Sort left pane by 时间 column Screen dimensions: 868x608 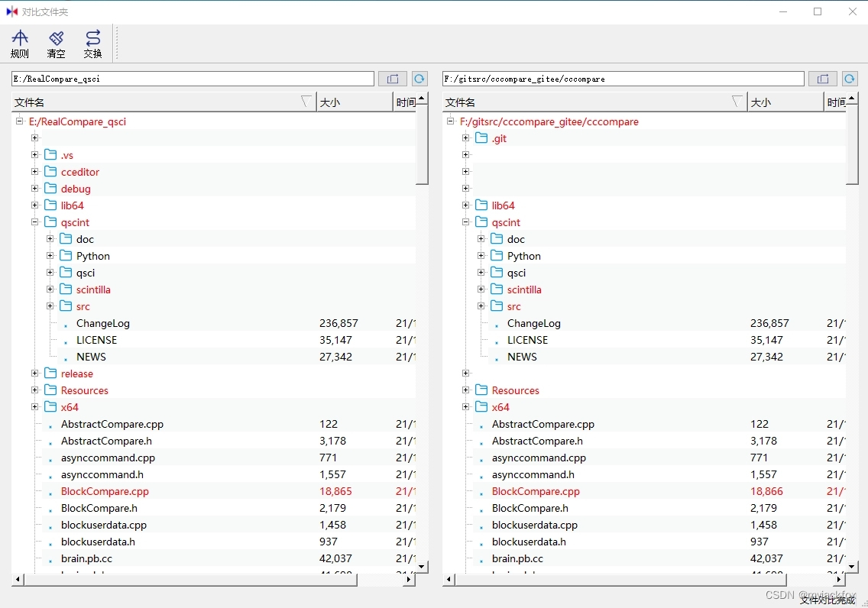[405, 102]
